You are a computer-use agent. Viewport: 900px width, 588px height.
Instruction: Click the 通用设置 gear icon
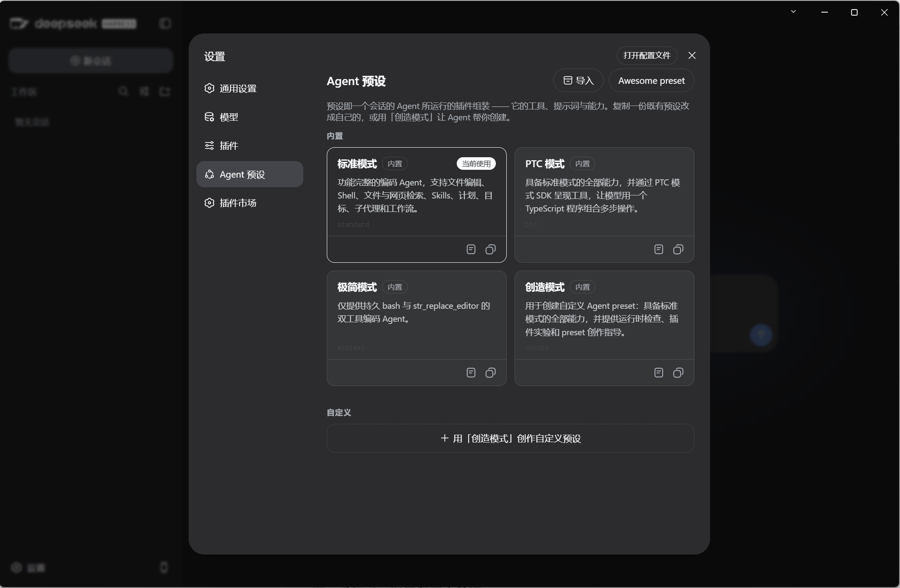coord(209,88)
